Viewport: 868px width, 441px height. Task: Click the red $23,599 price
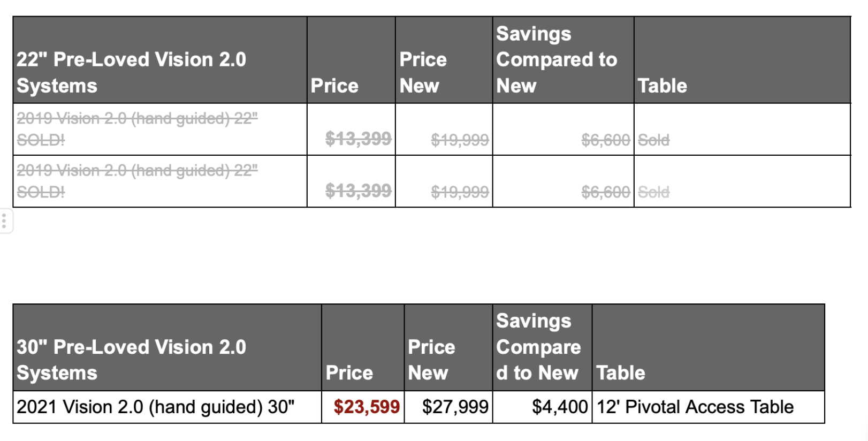pos(367,407)
